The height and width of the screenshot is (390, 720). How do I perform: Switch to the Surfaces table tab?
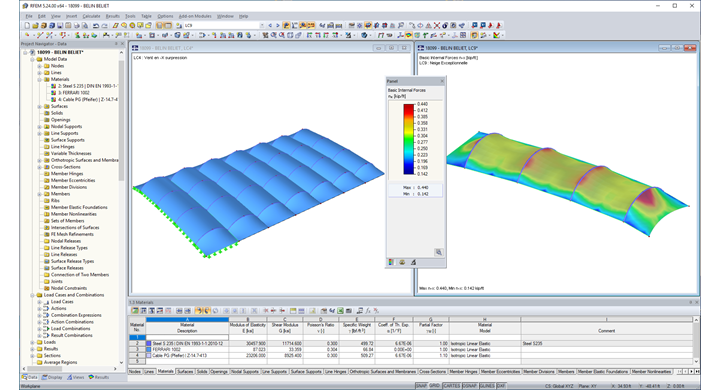click(185, 371)
